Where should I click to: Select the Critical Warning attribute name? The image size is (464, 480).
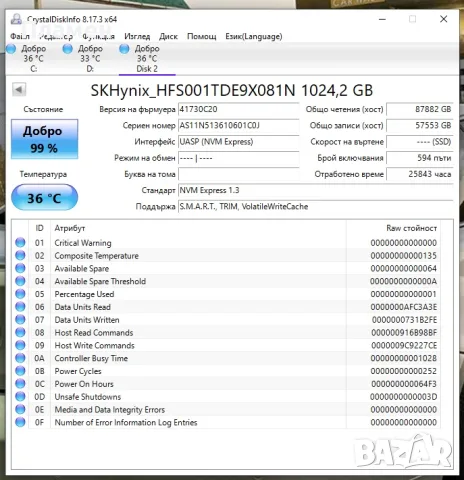tap(83, 243)
